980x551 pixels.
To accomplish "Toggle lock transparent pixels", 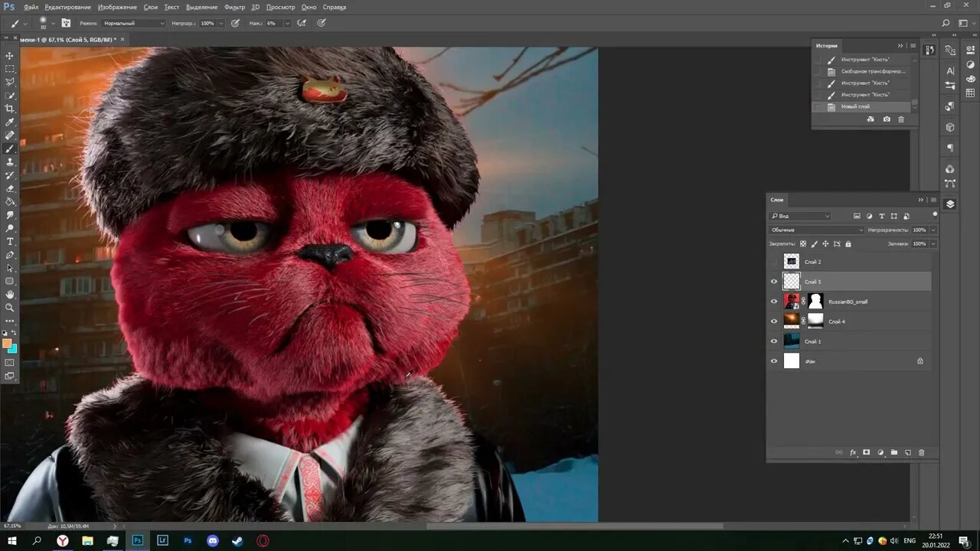I will (x=803, y=244).
